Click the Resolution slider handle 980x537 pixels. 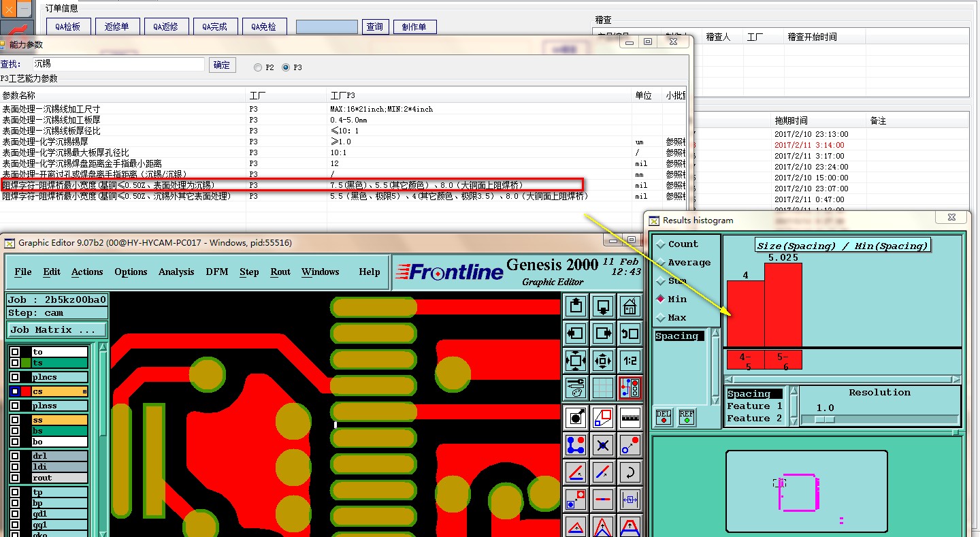pyautogui.click(x=824, y=419)
